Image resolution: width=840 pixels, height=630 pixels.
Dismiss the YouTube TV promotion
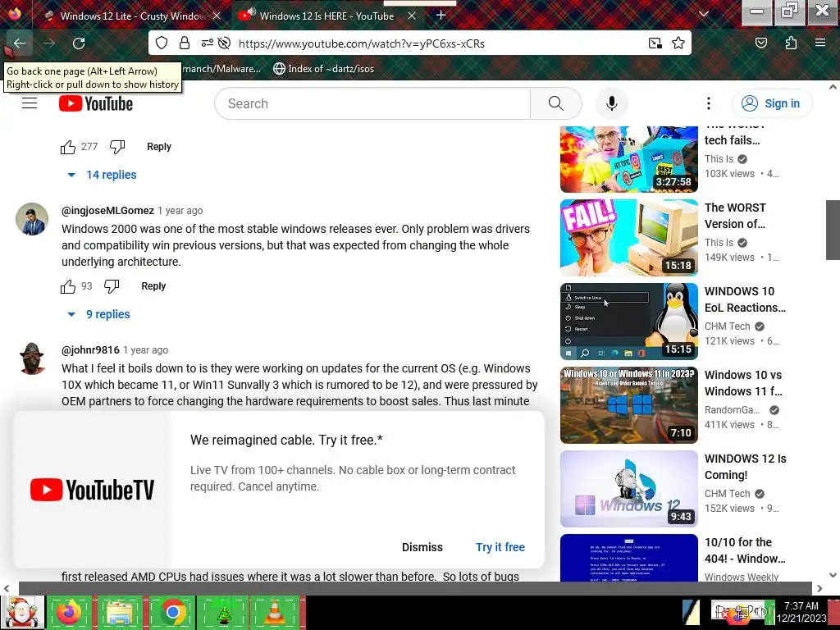[422, 547]
